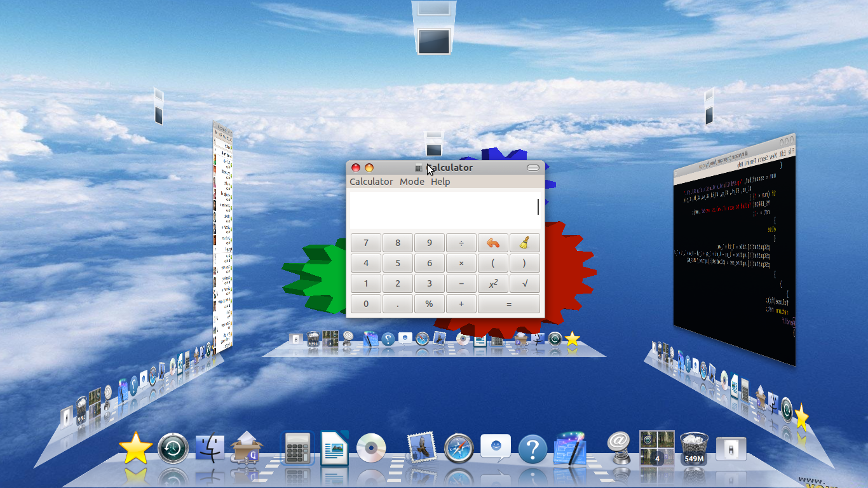Open the Mail stamp icon in front dock
Image resolution: width=868 pixels, height=488 pixels.
(421, 448)
